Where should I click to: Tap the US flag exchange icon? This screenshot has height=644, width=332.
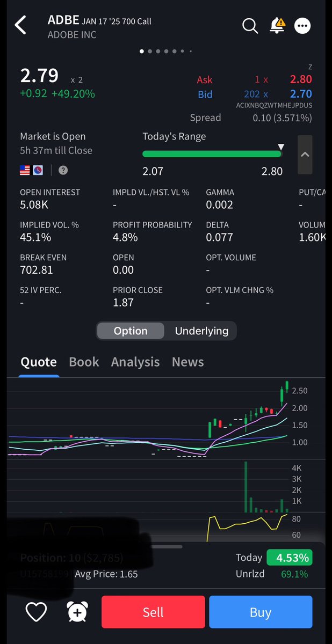25,170
